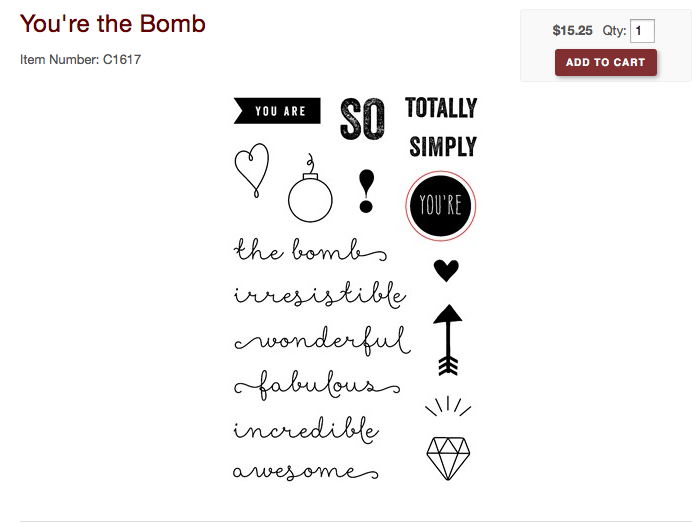The height and width of the screenshot is (524, 692).
Task: Focus the Qty input field
Action: pyautogui.click(x=642, y=31)
